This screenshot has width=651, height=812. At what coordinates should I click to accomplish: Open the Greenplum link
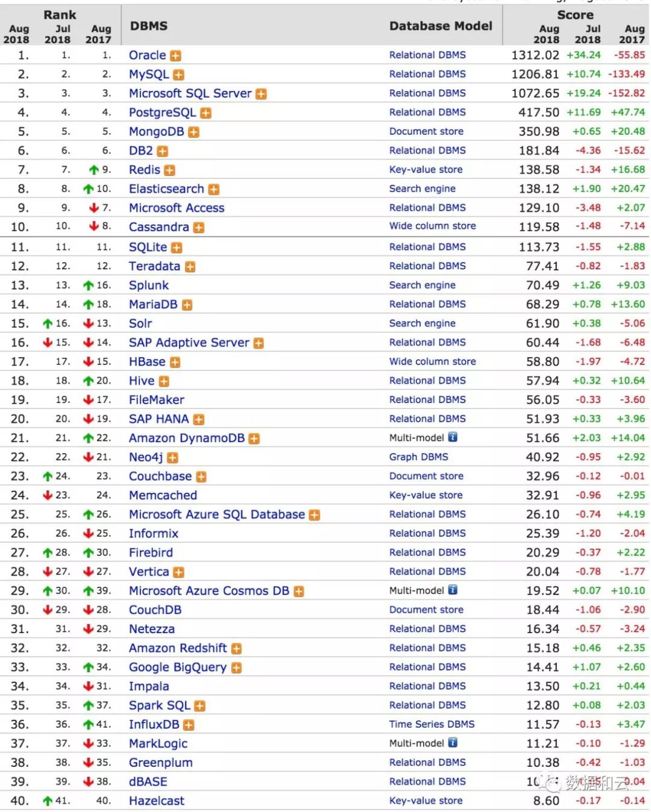[161, 763]
